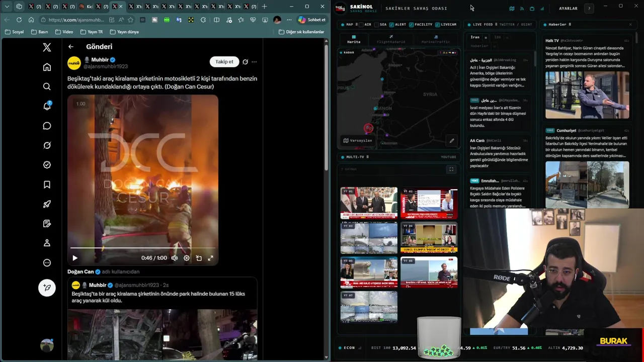
Task: Open a new browser tab
Action: 265,7
